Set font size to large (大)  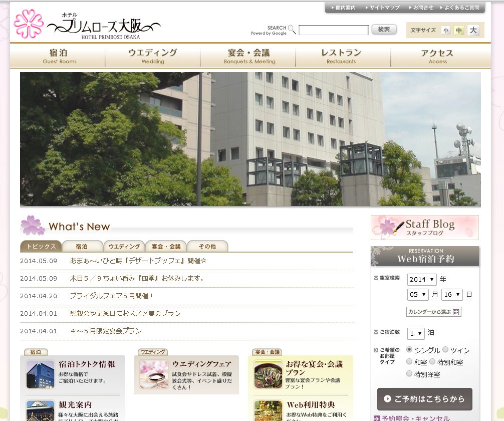473,30
